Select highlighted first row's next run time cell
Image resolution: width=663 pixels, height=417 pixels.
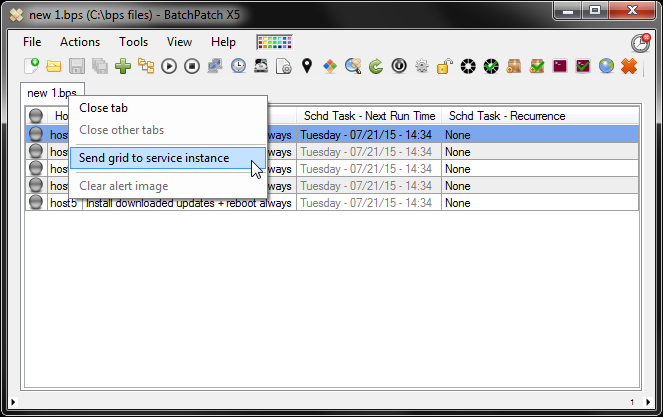tap(369, 135)
